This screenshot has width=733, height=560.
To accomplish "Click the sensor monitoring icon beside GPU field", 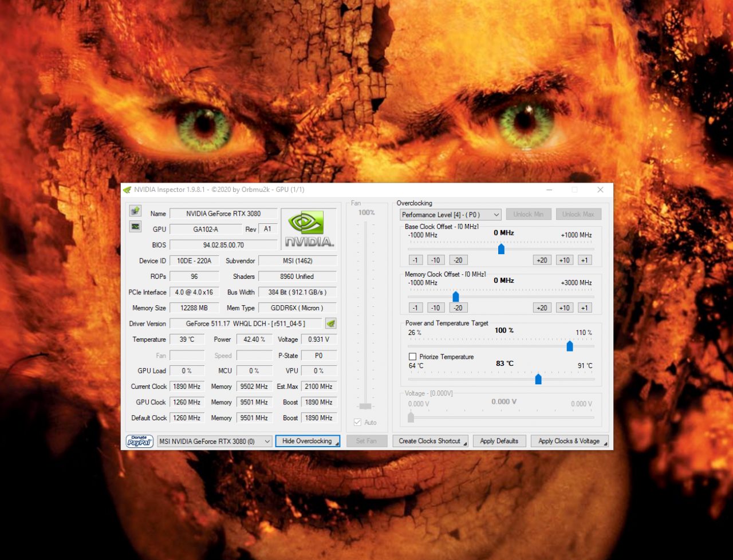I will pos(135,226).
